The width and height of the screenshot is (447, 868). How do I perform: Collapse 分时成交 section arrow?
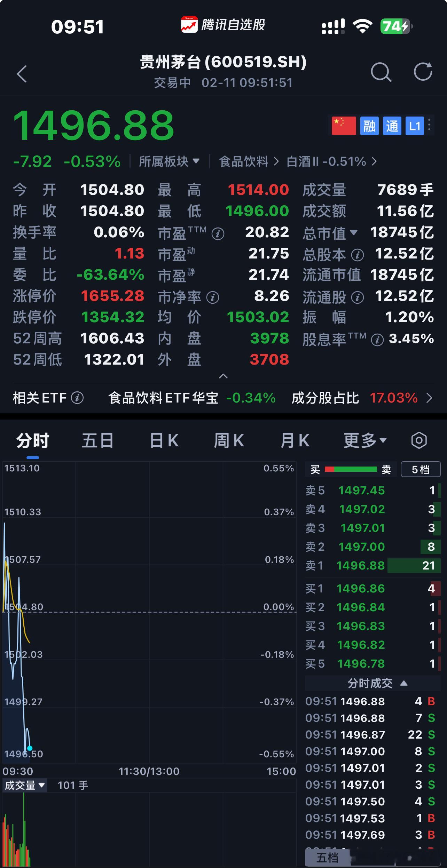pos(404,683)
